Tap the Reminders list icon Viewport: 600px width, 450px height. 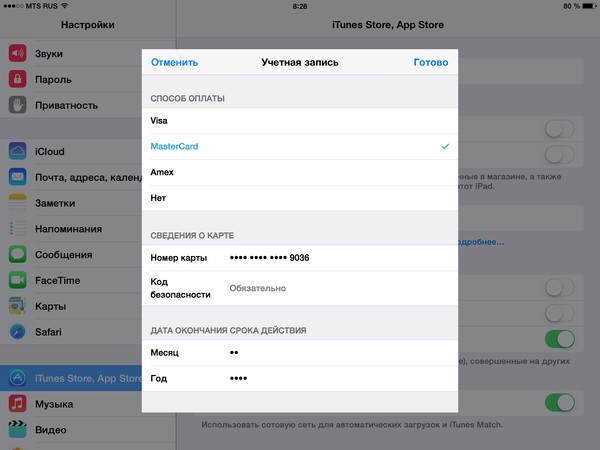(18, 228)
